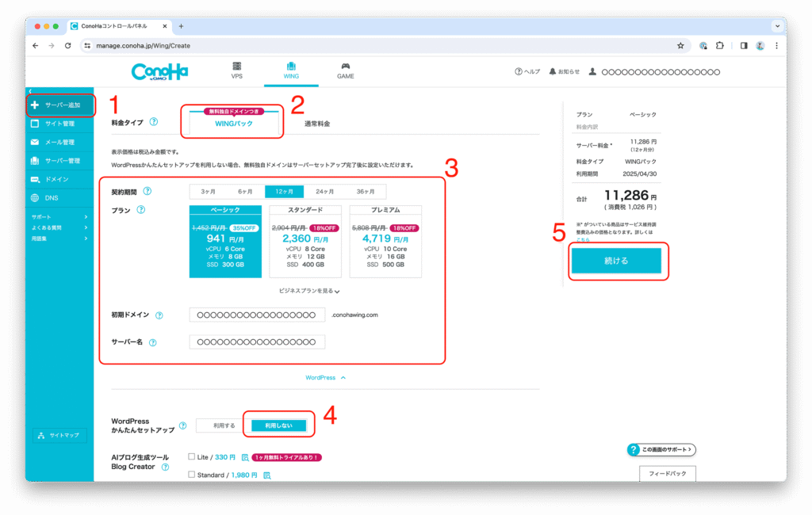
Task: Open サーバー管理 in the sidebar
Action: point(60,161)
